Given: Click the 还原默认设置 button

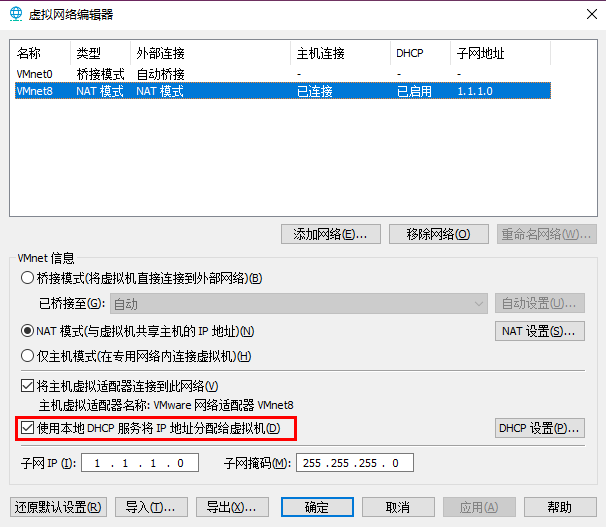Looking at the screenshot, I should (x=58, y=507).
